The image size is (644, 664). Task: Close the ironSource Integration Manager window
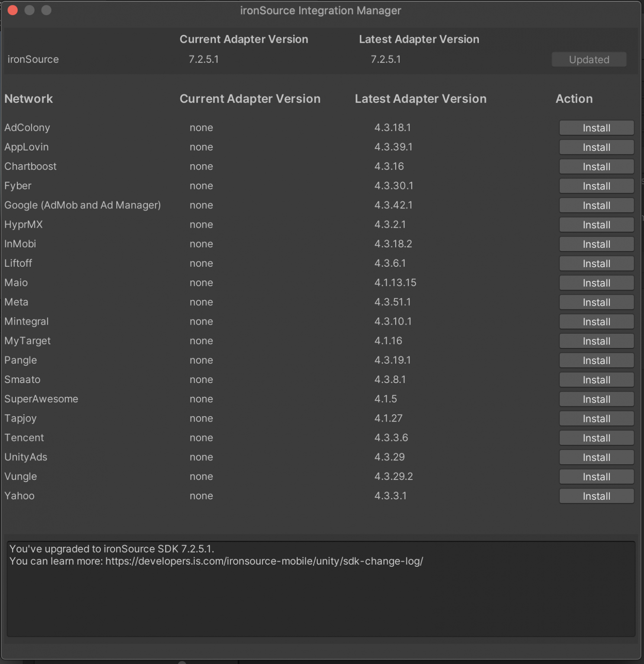point(13,10)
